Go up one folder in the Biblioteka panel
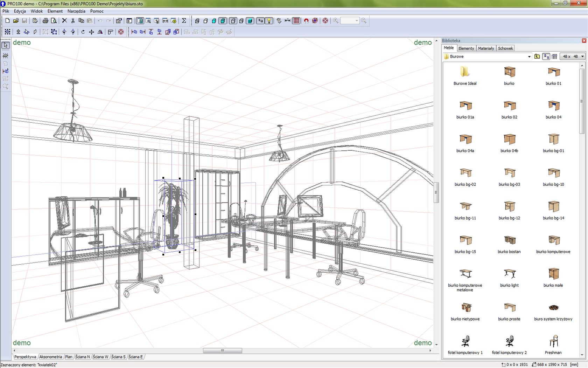 tap(537, 56)
